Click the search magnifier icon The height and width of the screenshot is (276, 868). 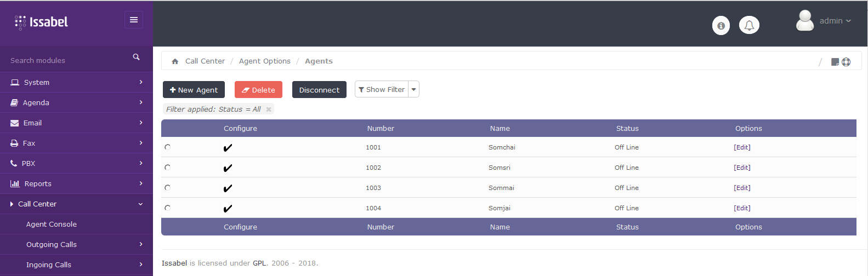coord(136,57)
